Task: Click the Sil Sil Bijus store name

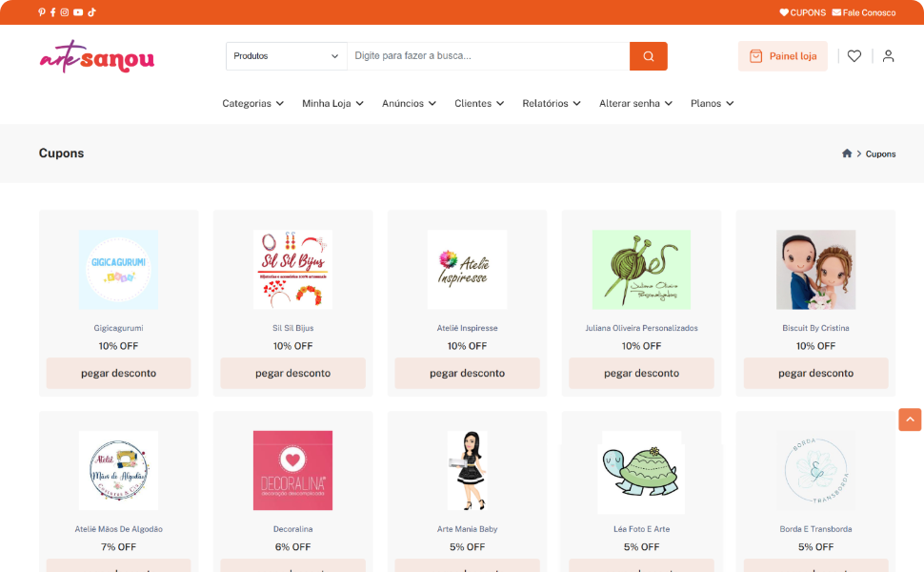Action: tap(292, 328)
